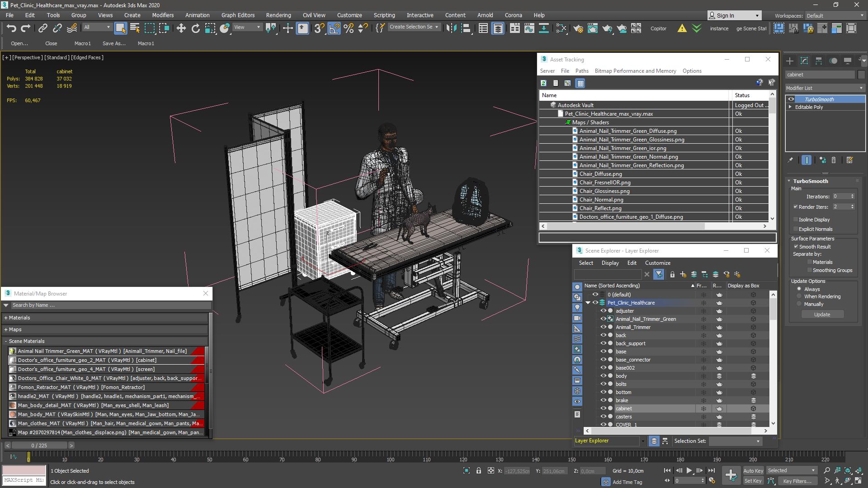Image resolution: width=868 pixels, height=488 pixels.
Task: Activate the Select Object tool
Action: point(120,28)
